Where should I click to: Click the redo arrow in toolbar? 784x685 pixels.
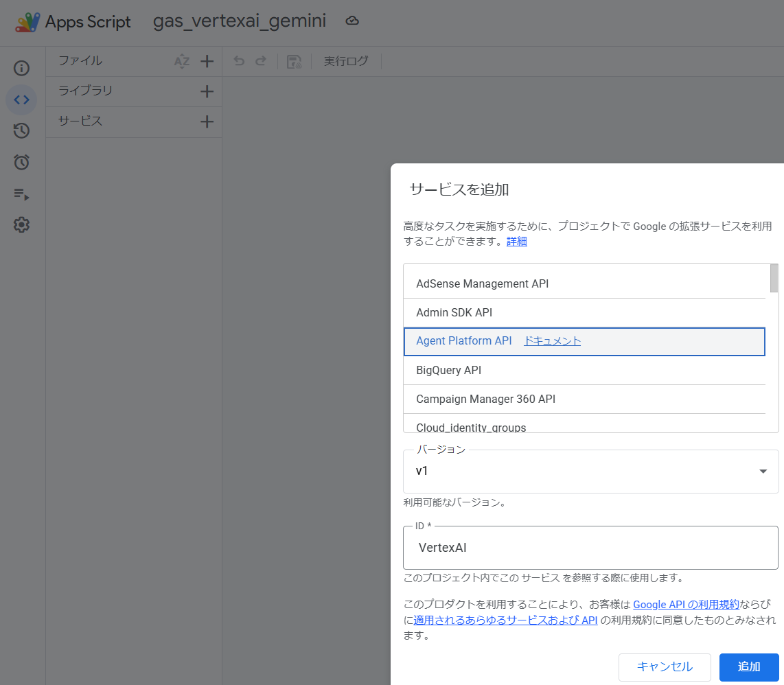pyautogui.click(x=260, y=61)
